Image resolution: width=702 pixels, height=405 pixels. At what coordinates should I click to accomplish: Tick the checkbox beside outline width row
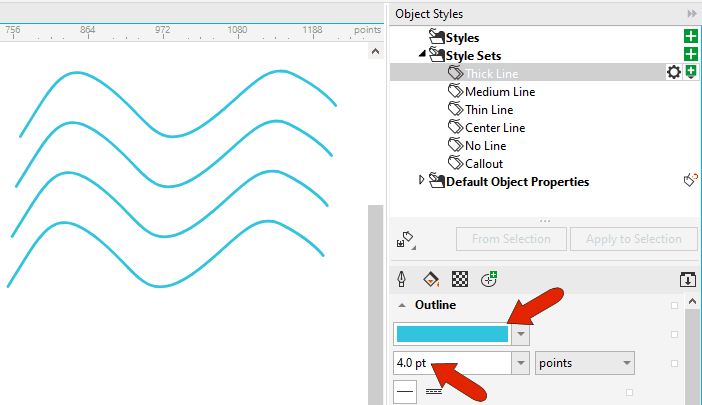point(674,363)
